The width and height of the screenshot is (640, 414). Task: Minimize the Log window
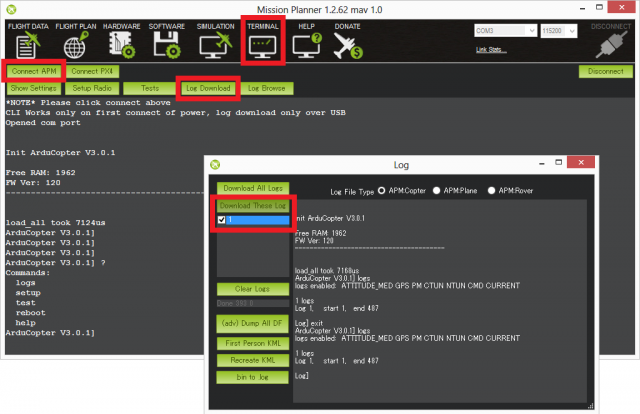click(542, 163)
